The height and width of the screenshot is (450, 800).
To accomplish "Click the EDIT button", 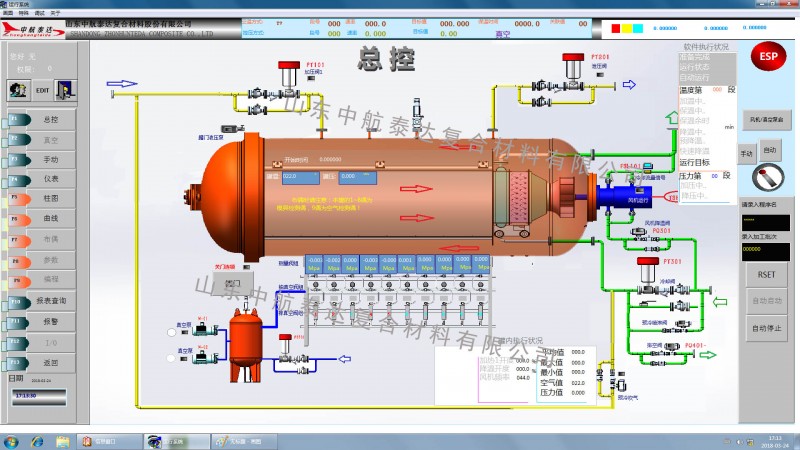I will pyautogui.click(x=42, y=90).
